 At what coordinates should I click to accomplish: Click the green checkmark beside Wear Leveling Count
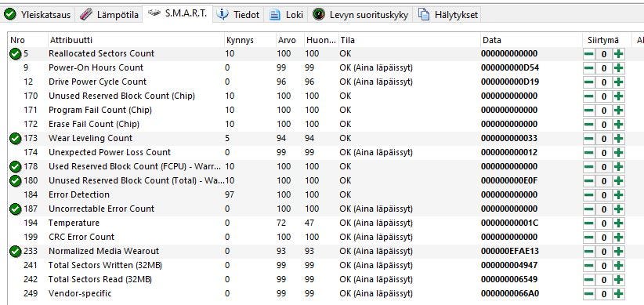click(x=15, y=139)
